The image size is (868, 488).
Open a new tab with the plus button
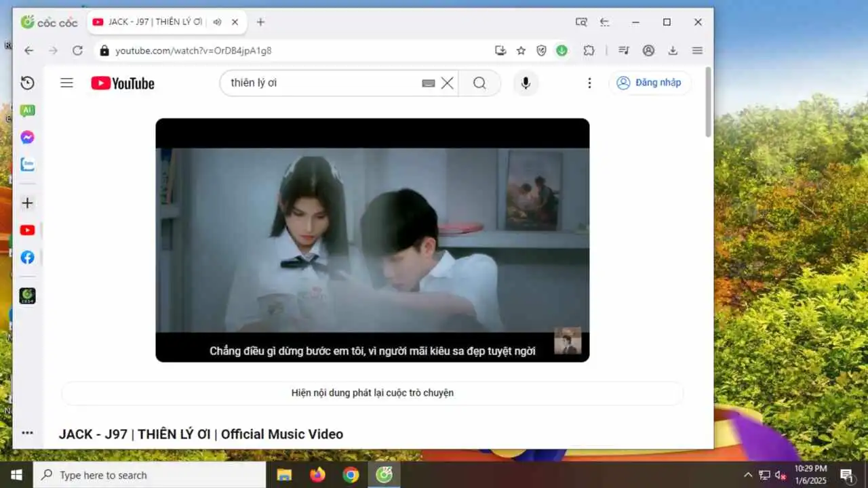pyautogui.click(x=260, y=22)
